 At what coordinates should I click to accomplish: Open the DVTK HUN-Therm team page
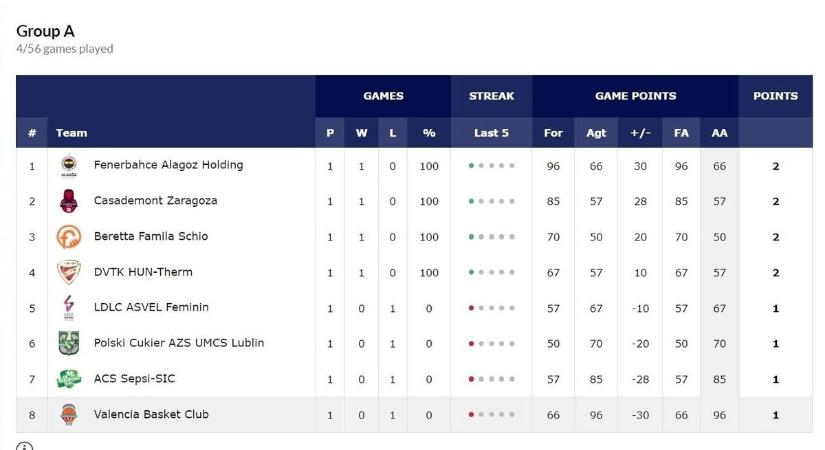(x=143, y=272)
